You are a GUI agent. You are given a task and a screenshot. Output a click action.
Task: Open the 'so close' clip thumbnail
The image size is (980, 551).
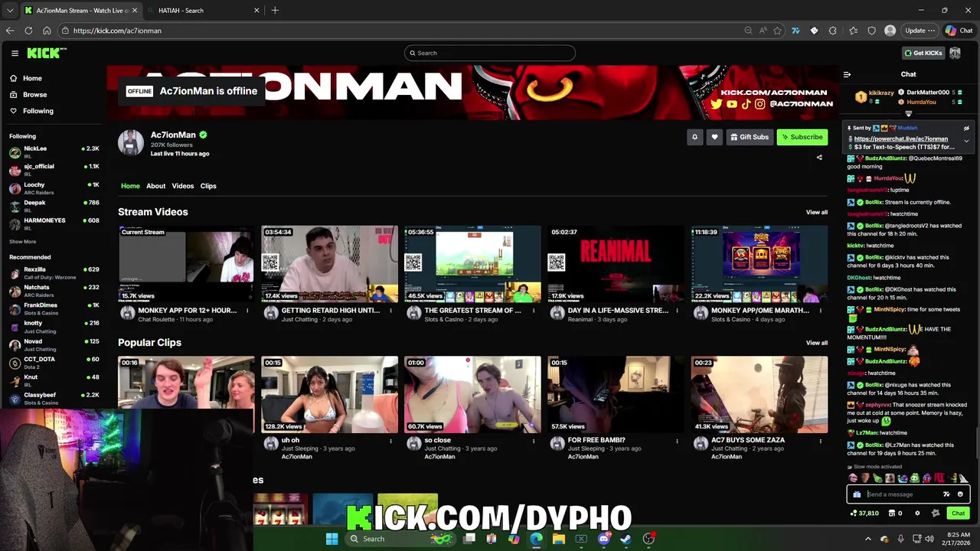tap(472, 395)
